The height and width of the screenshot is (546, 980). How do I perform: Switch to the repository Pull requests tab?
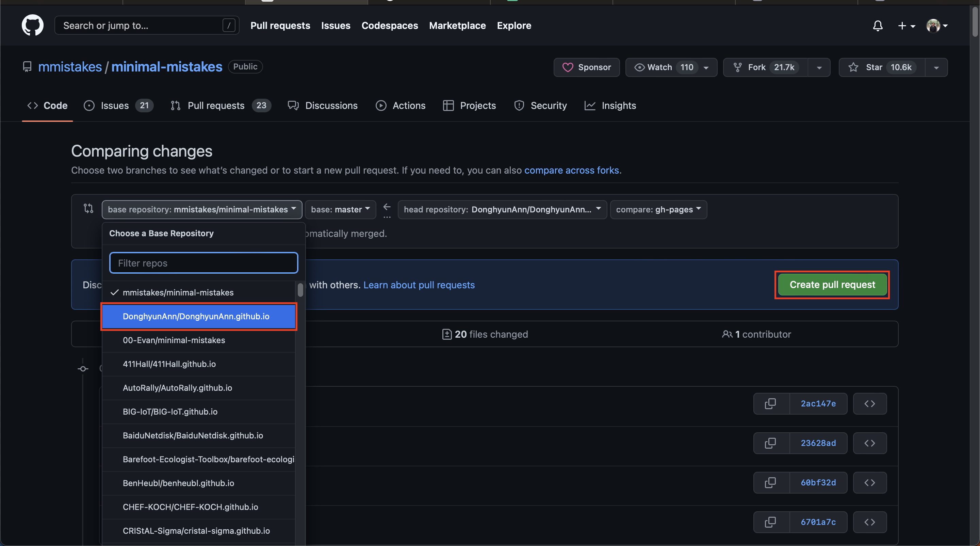(x=220, y=106)
